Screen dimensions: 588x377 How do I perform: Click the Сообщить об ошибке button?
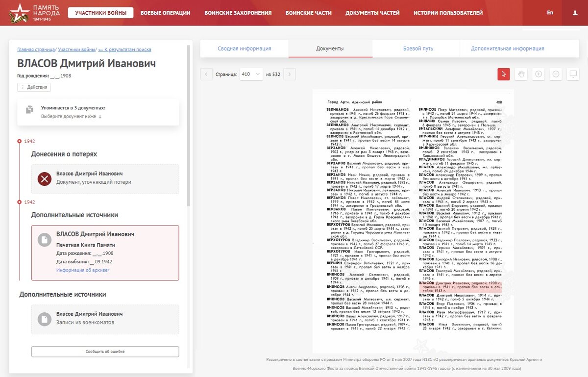[x=105, y=352]
